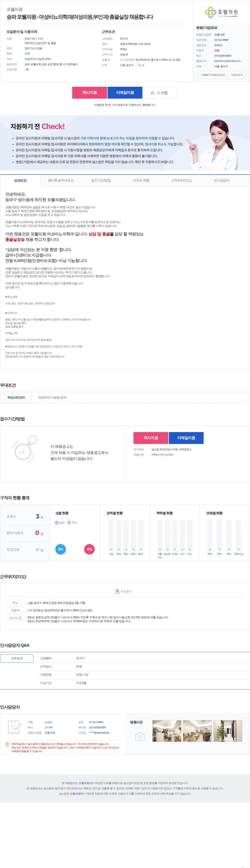250x868 pixels.
Task: Switch to the 접수기간/방법 tab
Action: click(x=101, y=181)
